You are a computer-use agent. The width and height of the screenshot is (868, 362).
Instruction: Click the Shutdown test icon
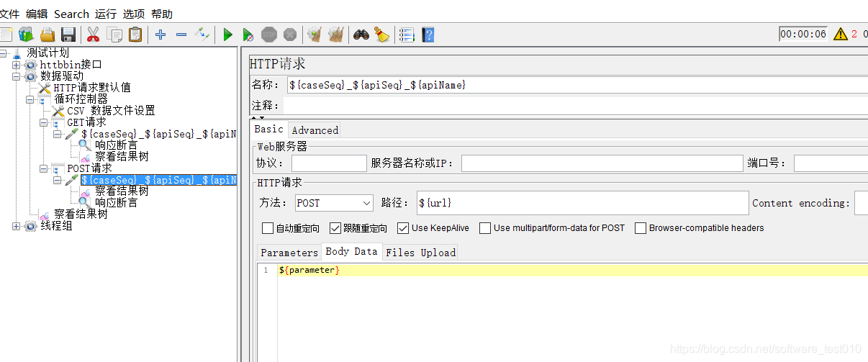(x=290, y=34)
